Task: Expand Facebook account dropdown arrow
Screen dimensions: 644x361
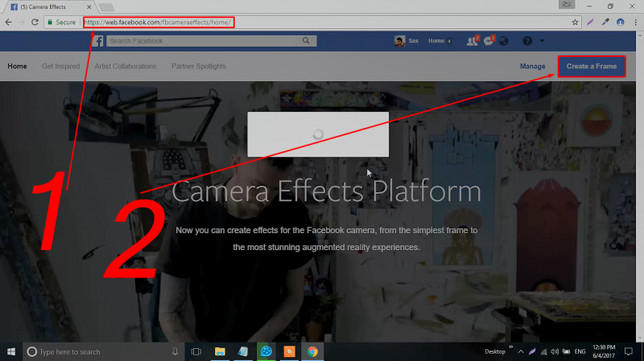Action: click(542, 41)
